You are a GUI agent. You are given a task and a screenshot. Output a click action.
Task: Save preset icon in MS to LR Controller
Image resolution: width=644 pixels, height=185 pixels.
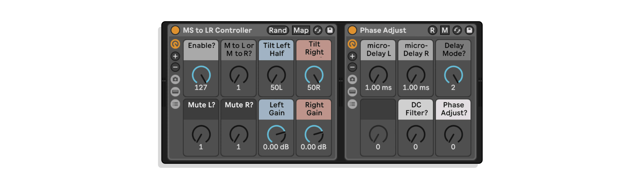pos(330,30)
